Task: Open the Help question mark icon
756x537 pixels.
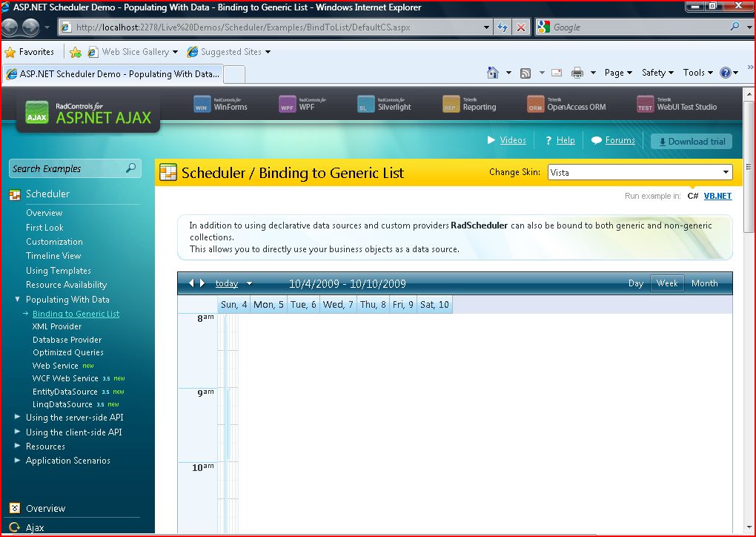Action: click(726, 73)
